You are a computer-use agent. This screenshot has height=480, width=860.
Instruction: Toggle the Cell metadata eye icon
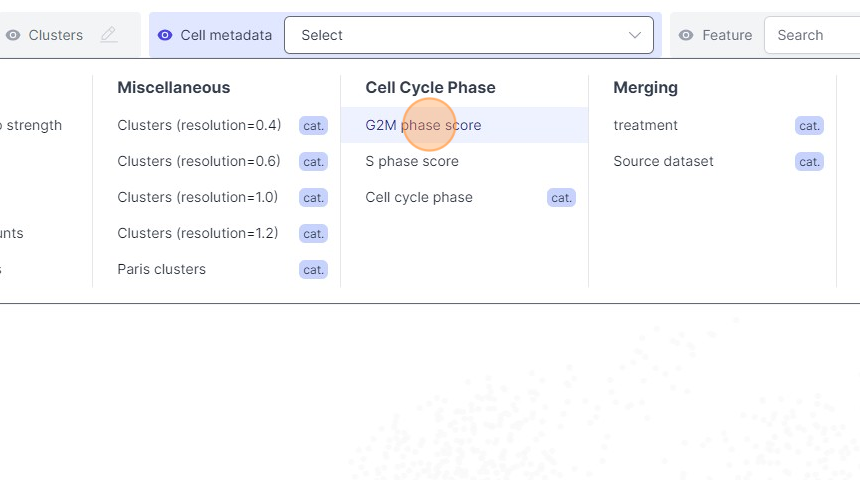point(165,35)
